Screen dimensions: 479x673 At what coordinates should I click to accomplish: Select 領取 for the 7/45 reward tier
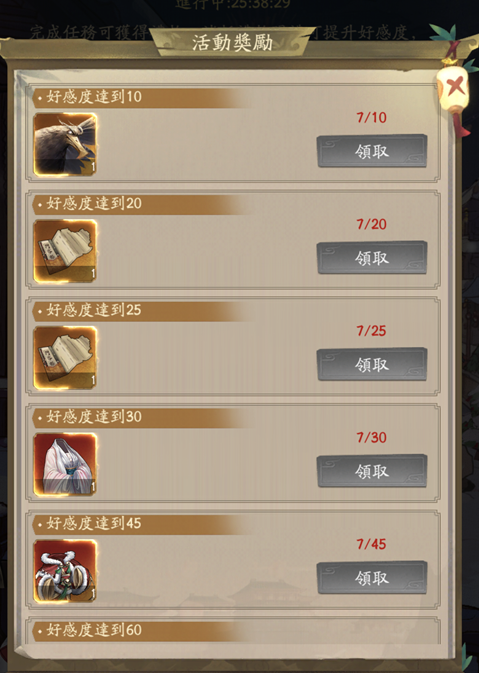click(x=372, y=578)
